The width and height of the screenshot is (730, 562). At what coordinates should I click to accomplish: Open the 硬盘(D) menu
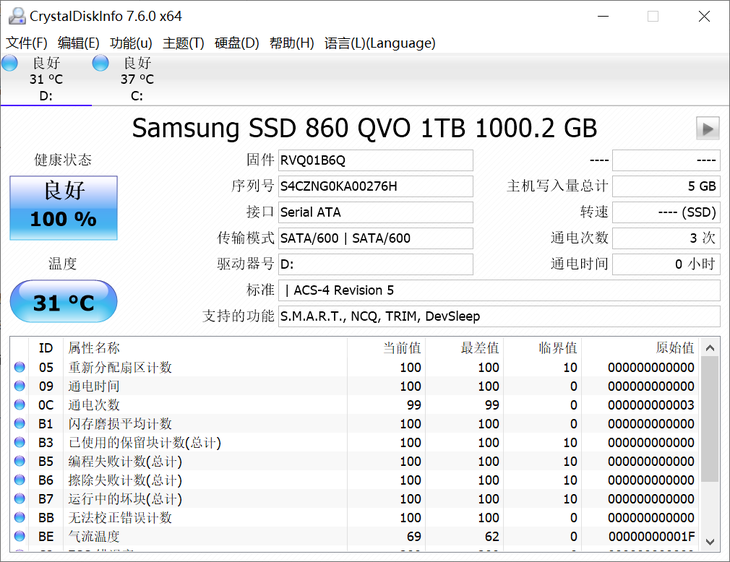[236, 43]
